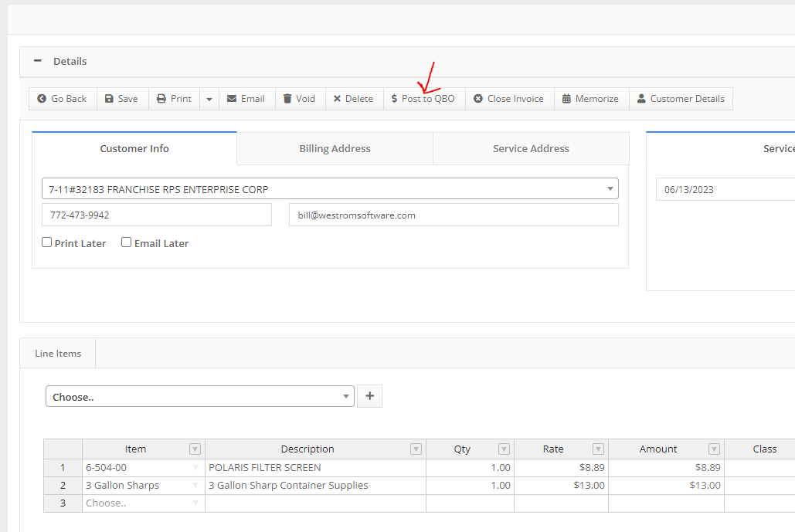795x532 pixels.
Task: Select row number 1 header
Action: pos(63,468)
